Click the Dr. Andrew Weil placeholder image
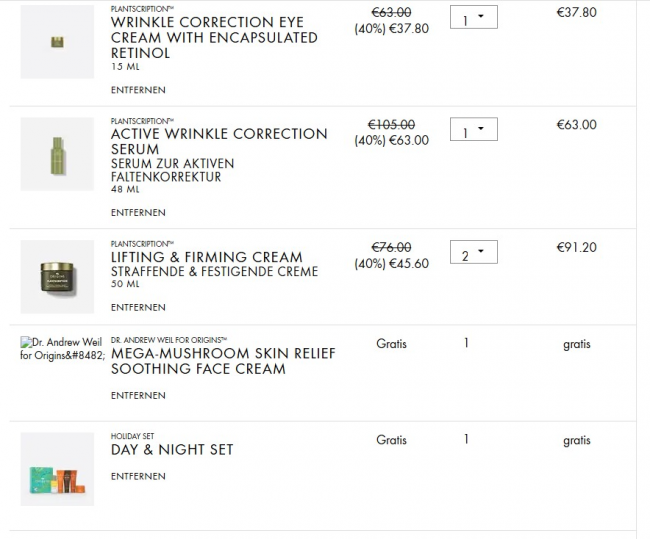 tap(62, 348)
